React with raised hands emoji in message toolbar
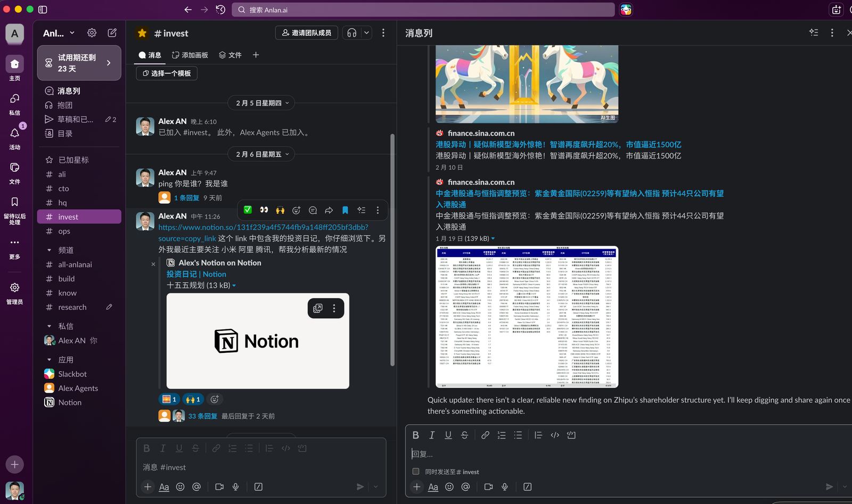Screen dimensions: 852x504 (x=280, y=210)
